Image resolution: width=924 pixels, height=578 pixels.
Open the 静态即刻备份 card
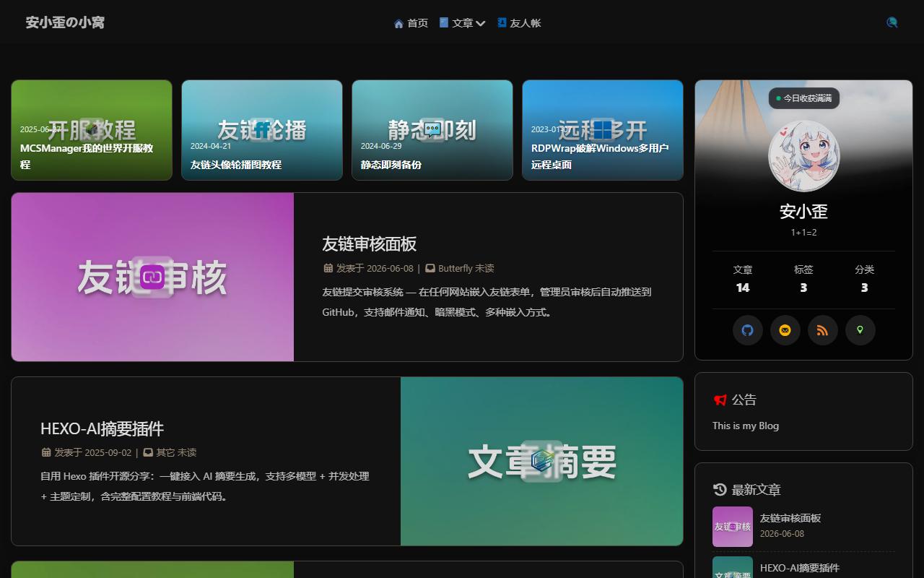pyautogui.click(x=432, y=130)
